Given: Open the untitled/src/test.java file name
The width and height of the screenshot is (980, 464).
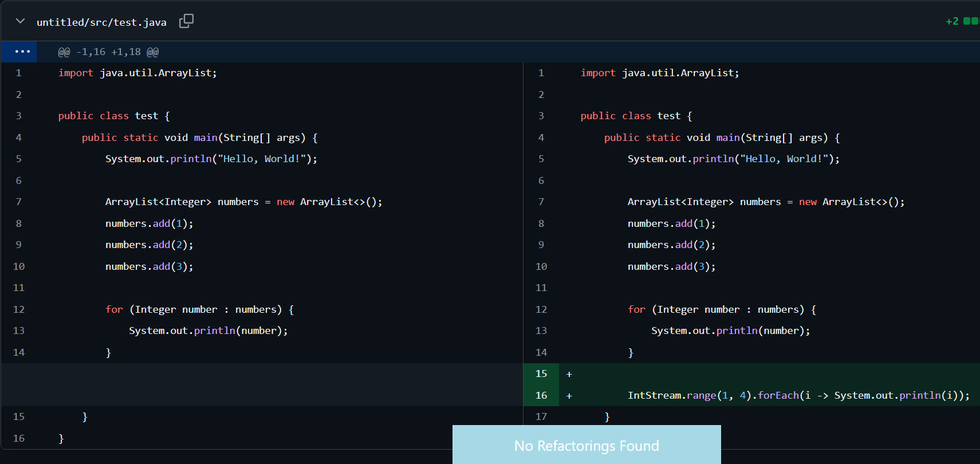Looking at the screenshot, I should pyautogui.click(x=101, y=22).
